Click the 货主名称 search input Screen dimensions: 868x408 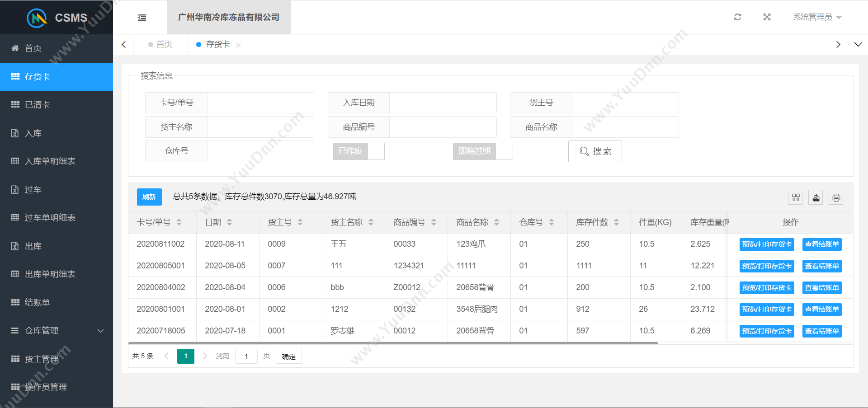260,127
